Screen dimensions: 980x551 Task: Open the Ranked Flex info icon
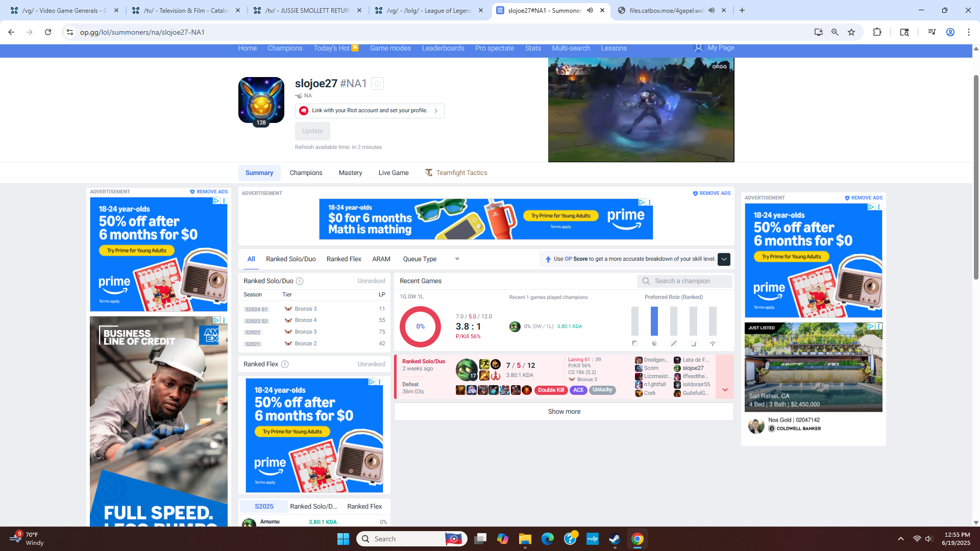click(x=285, y=364)
